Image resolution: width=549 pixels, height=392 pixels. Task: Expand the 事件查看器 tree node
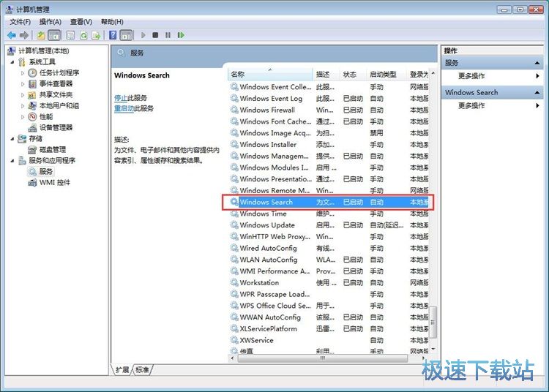pyautogui.click(x=23, y=84)
